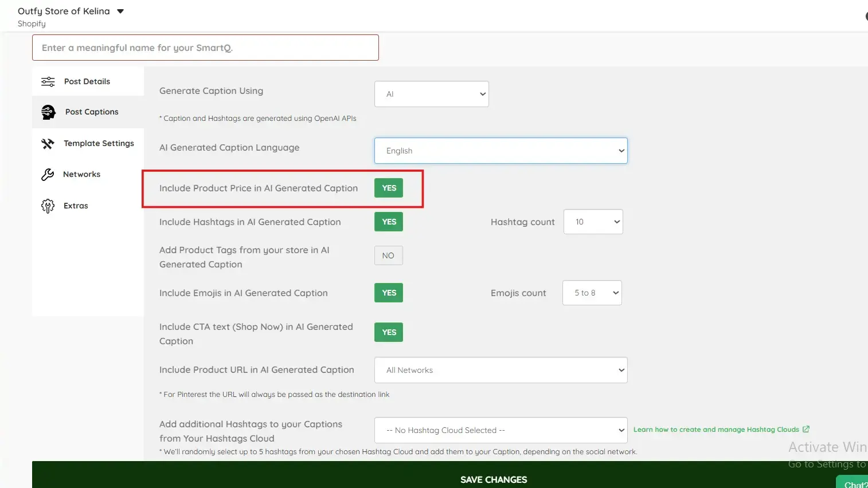Toggle Include Emojis YES switch
Image resolution: width=868 pixels, height=488 pixels.
389,293
